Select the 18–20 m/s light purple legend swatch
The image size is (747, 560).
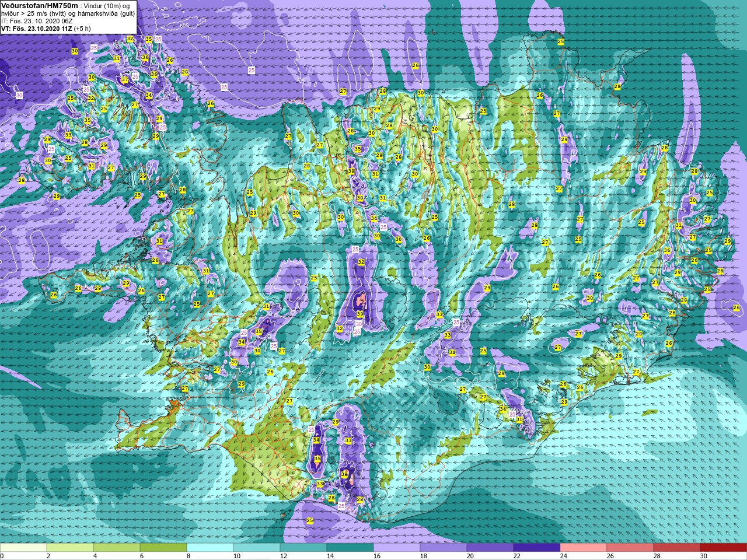coord(444,548)
